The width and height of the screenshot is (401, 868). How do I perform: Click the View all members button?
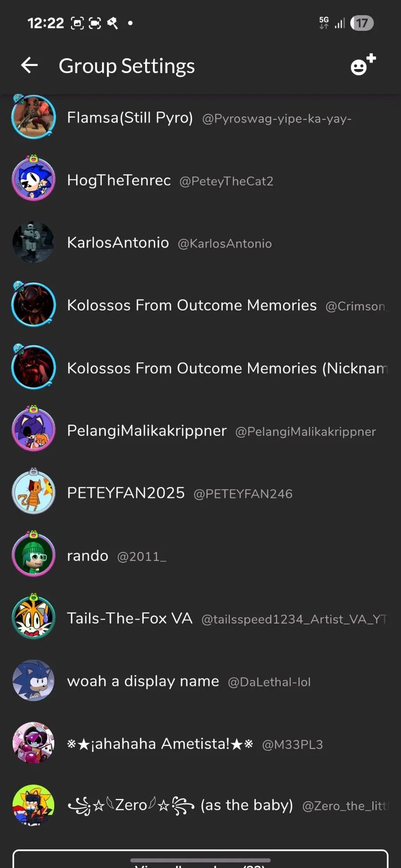tap(200, 860)
